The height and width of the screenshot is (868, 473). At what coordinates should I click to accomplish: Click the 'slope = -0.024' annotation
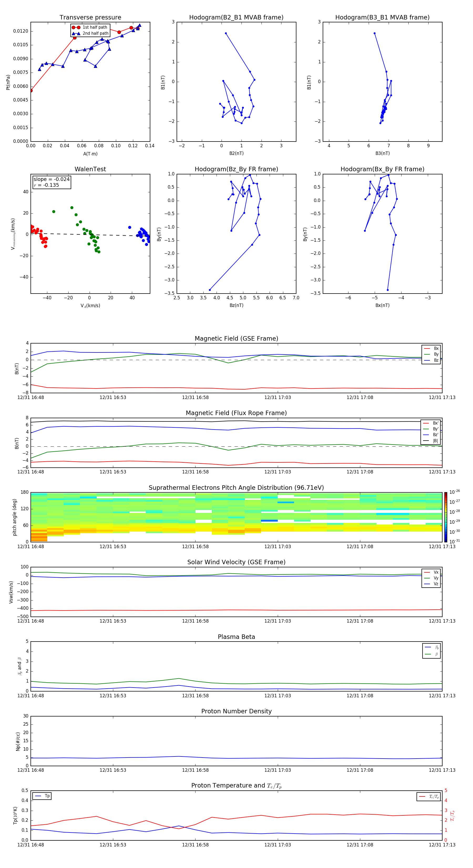coord(52,179)
